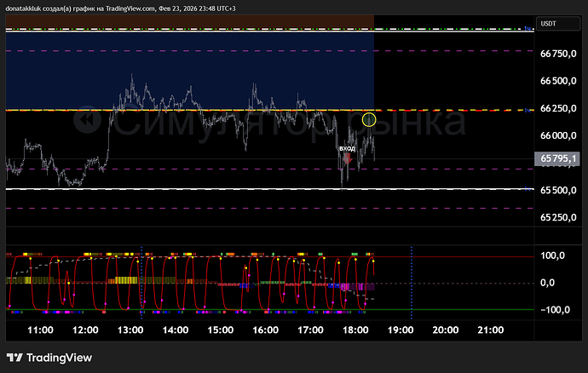Select the yellow circle drawing near 66 250
Screen dimensions: 588x373
pos(369,119)
